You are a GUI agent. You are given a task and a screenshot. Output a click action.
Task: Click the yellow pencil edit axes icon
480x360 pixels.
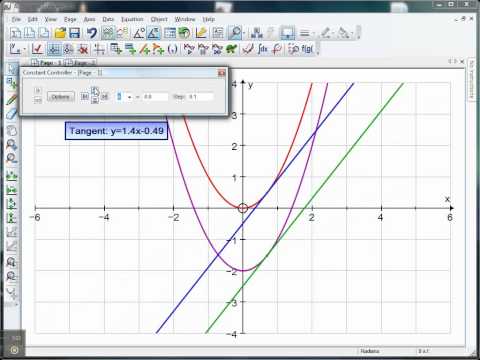(201, 33)
